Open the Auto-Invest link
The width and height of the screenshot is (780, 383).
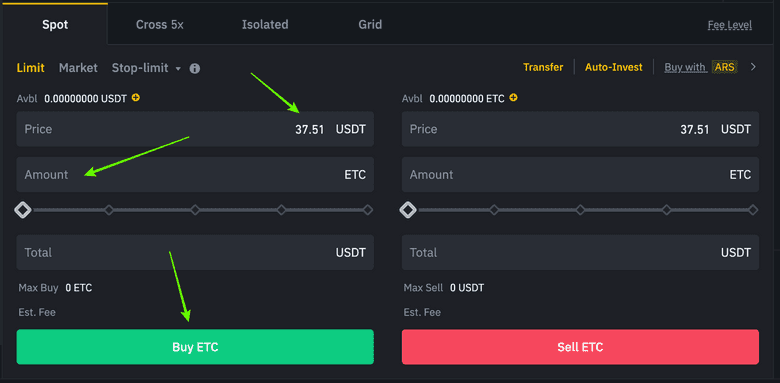coord(613,67)
